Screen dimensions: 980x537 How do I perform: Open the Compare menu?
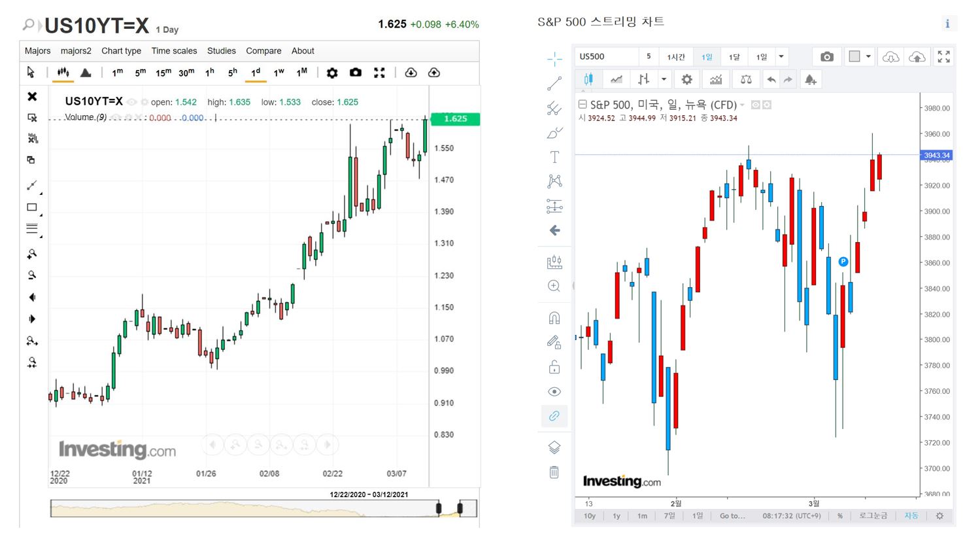coord(263,51)
